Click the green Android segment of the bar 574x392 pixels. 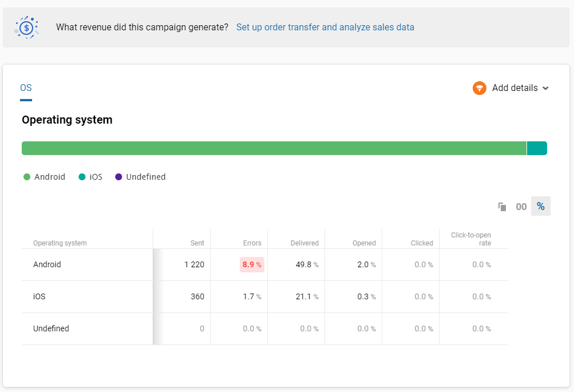coord(274,148)
